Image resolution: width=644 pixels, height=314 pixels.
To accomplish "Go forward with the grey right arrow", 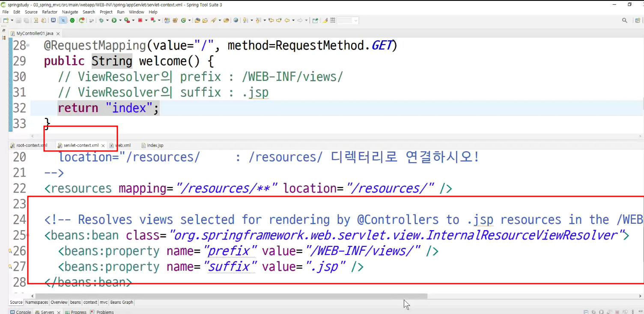I will coord(300,20).
